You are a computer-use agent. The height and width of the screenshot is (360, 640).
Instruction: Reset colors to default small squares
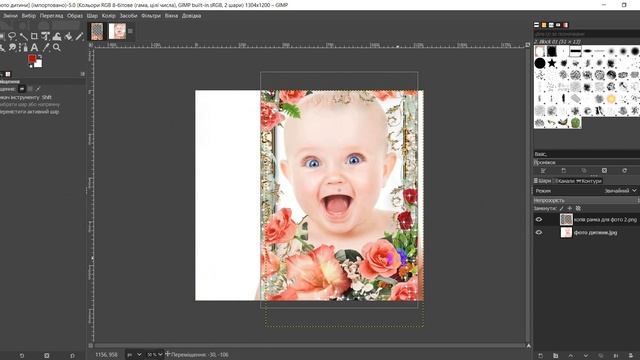(x=30, y=65)
